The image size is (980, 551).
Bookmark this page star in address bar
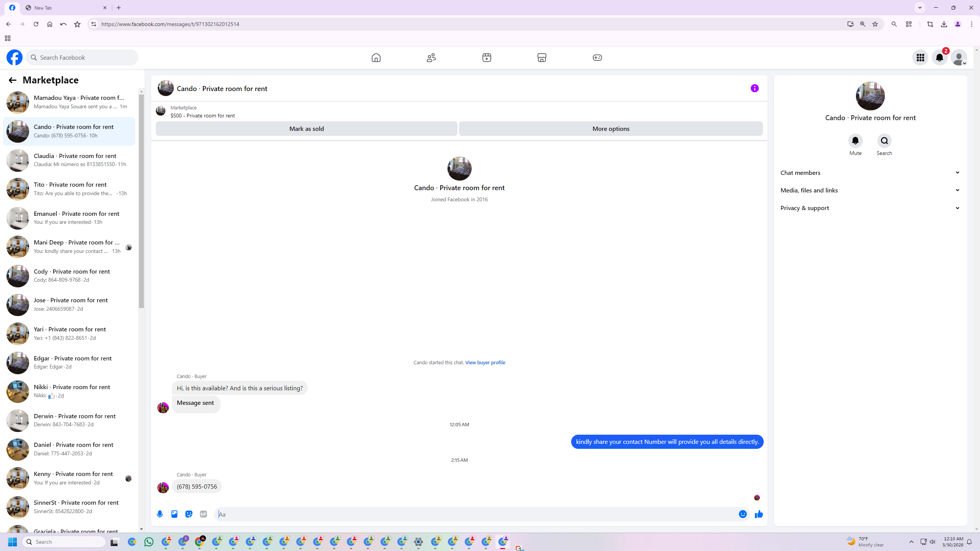coord(875,24)
